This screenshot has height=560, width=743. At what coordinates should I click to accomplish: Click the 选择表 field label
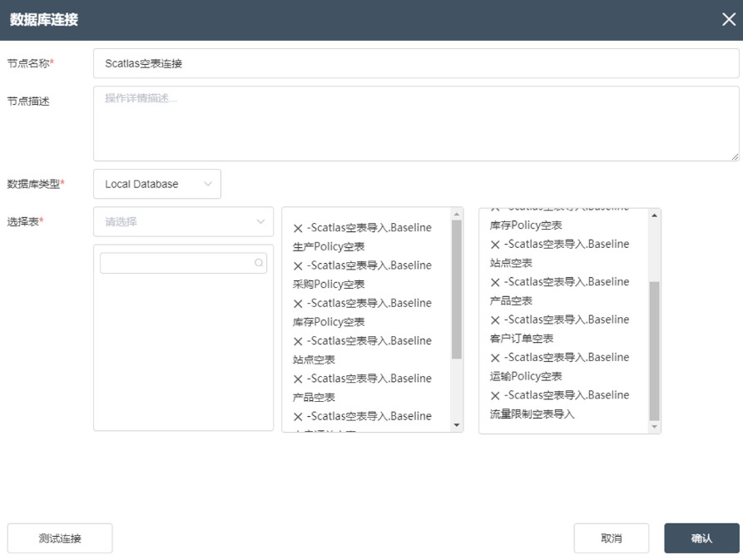25,221
